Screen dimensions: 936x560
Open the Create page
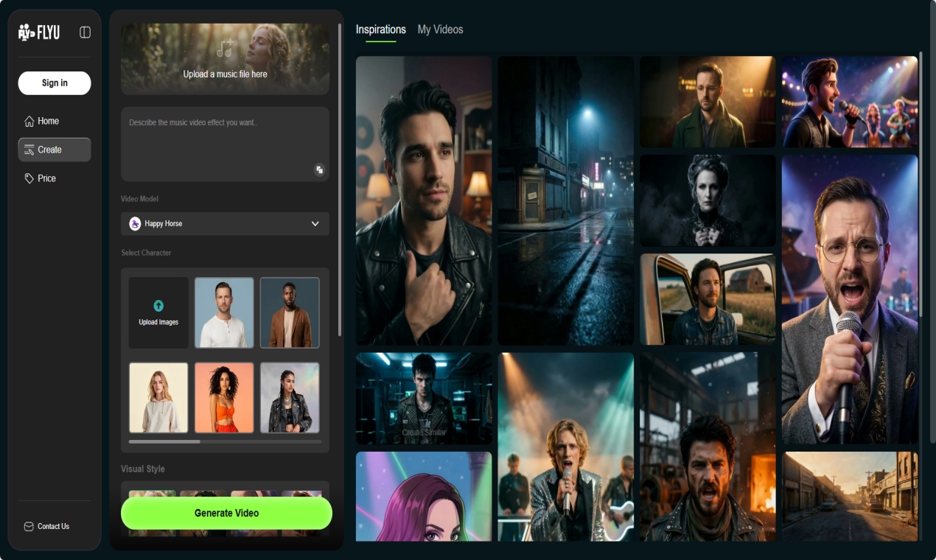coord(55,150)
